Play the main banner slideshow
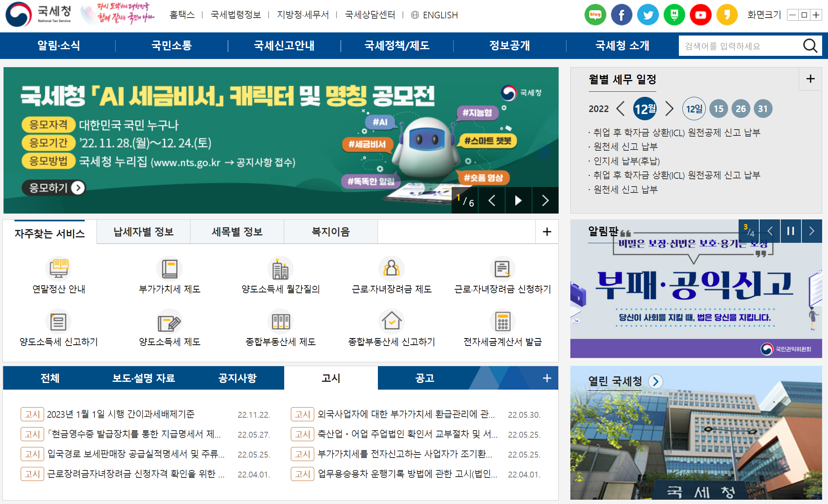828x504 pixels. [518, 201]
